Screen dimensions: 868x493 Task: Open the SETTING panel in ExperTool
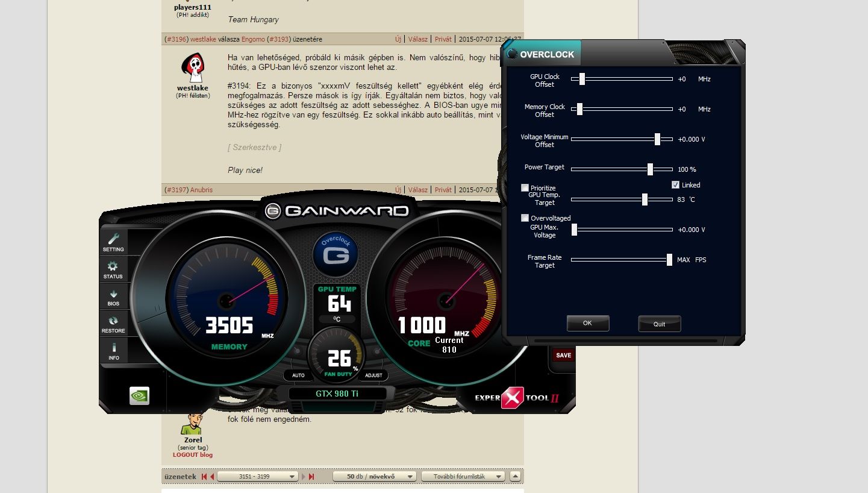coord(113,242)
